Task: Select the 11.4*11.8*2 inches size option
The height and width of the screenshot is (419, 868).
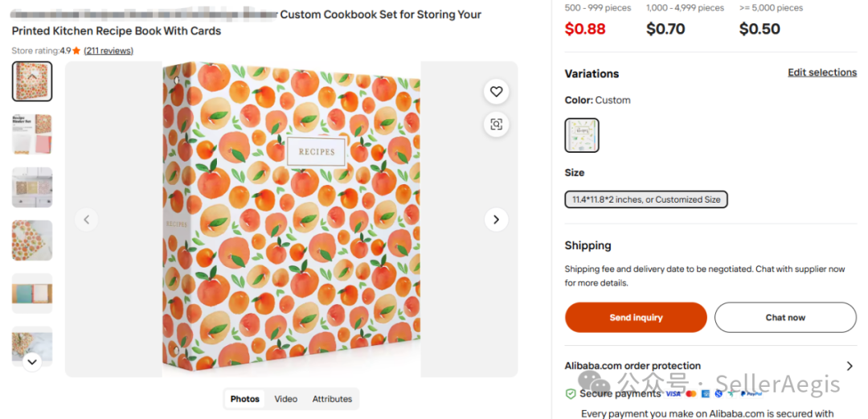Action: click(646, 199)
